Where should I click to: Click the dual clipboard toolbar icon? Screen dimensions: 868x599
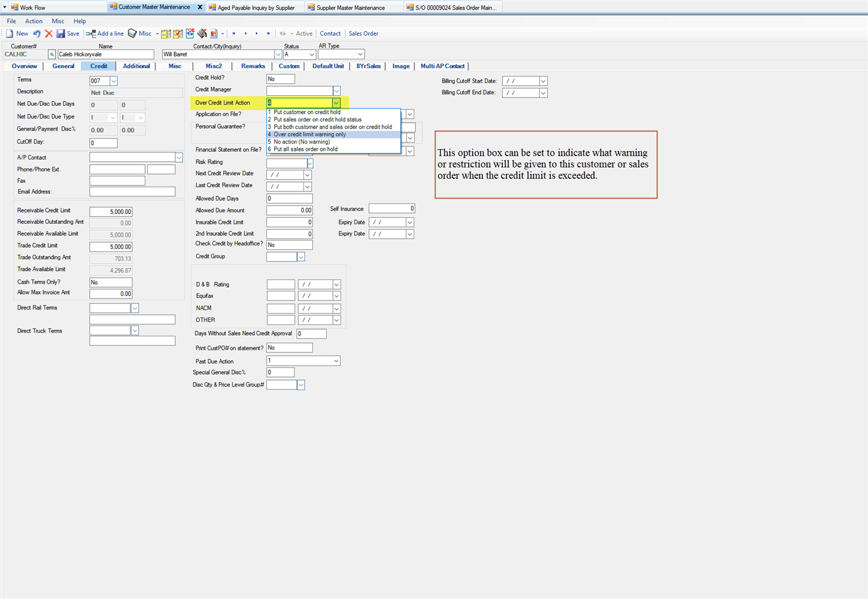(x=166, y=34)
